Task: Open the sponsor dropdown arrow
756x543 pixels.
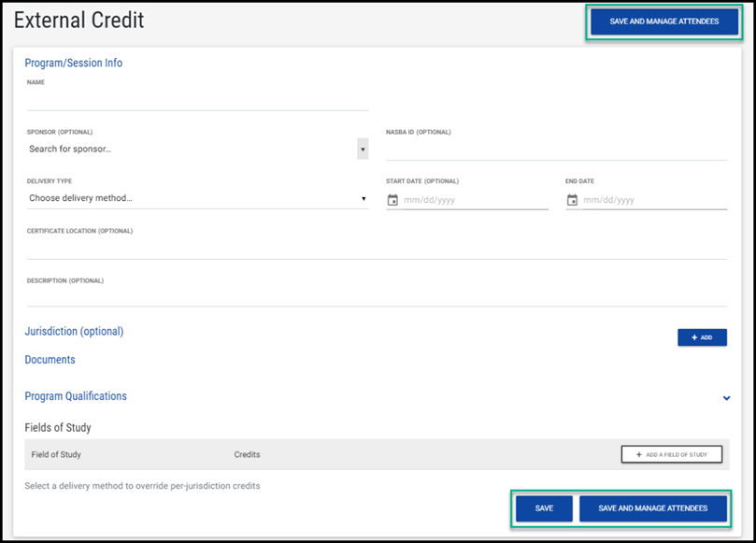Action: (x=363, y=149)
